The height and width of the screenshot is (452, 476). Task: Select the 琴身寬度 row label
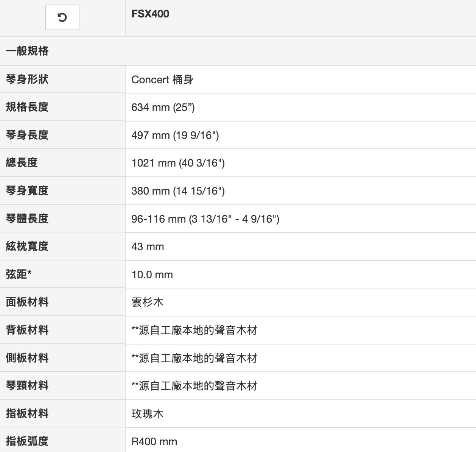(x=27, y=191)
